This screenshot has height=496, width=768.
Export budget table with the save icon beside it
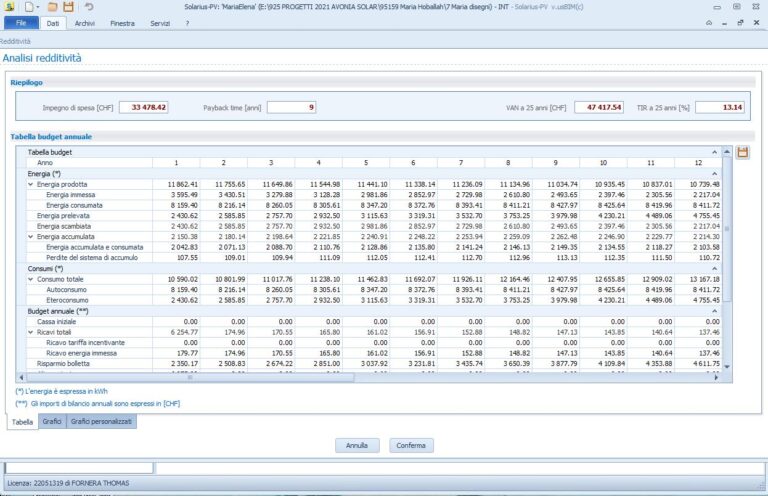(743, 152)
